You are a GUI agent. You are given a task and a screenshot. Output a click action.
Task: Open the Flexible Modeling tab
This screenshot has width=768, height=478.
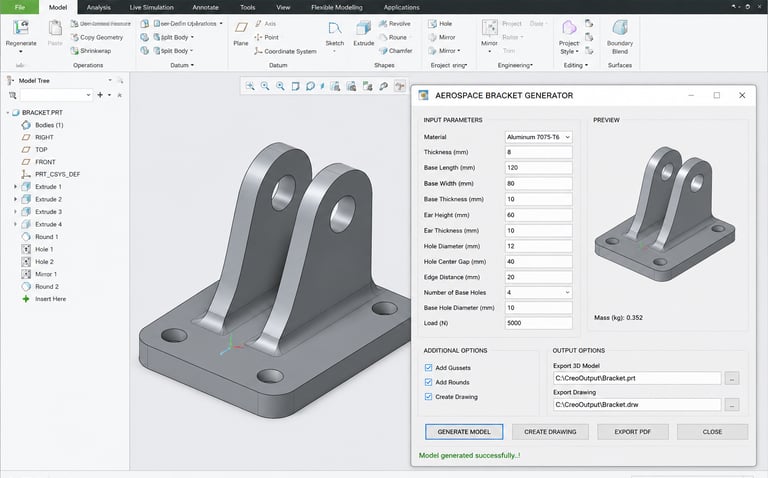[336, 7]
